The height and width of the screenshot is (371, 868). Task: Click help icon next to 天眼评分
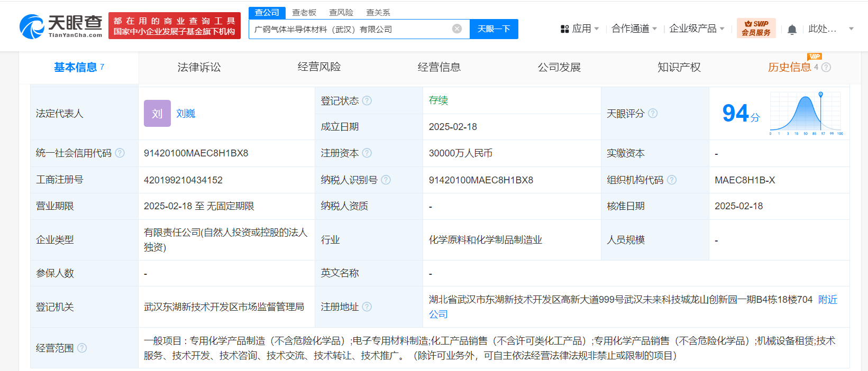(653, 113)
